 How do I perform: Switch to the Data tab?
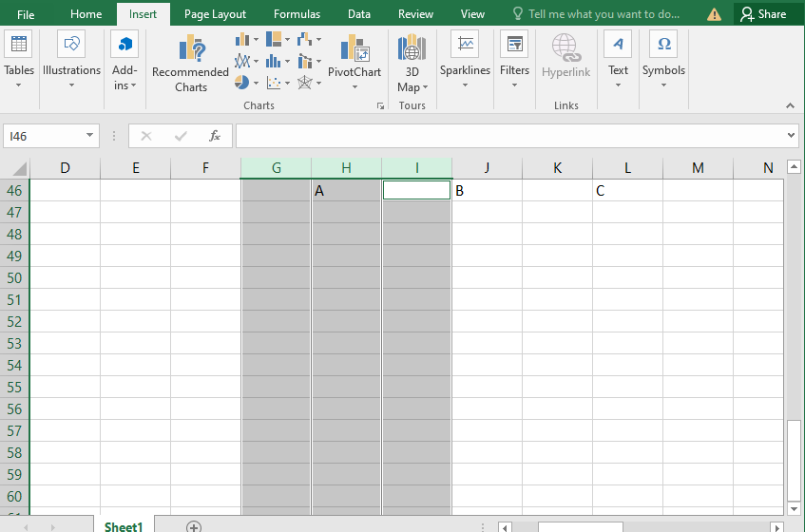359,14
